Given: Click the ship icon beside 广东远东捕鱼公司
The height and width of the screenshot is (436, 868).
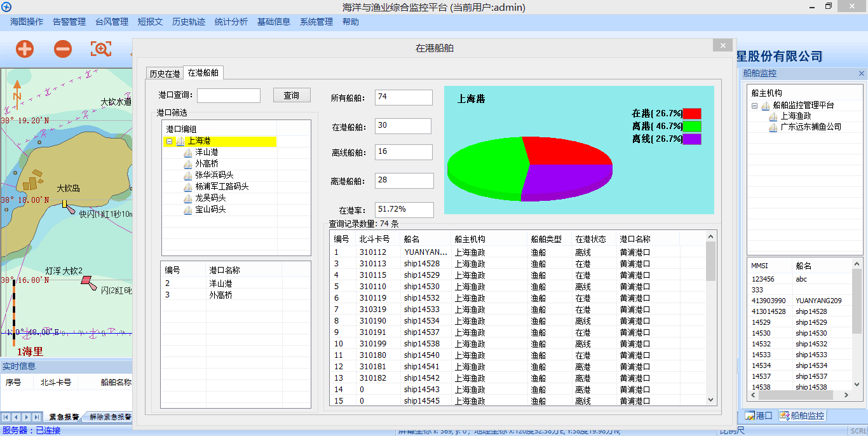Looking at the screenshot, I should coord(773,127).
